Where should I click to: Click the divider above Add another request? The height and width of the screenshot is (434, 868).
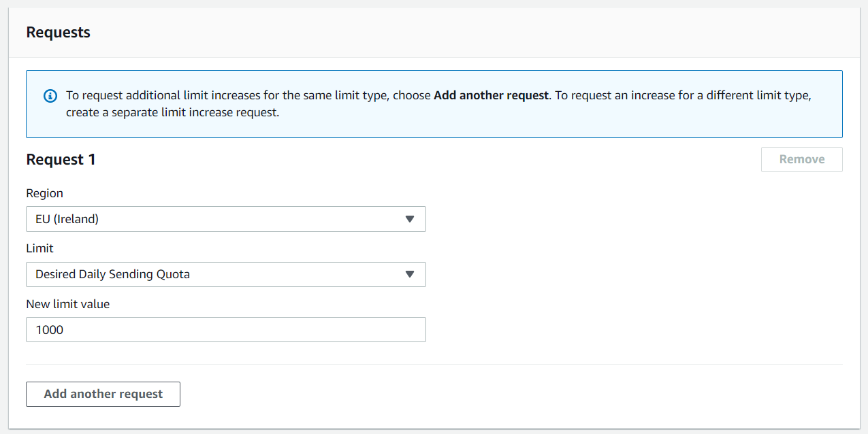(x=434, y=364)
